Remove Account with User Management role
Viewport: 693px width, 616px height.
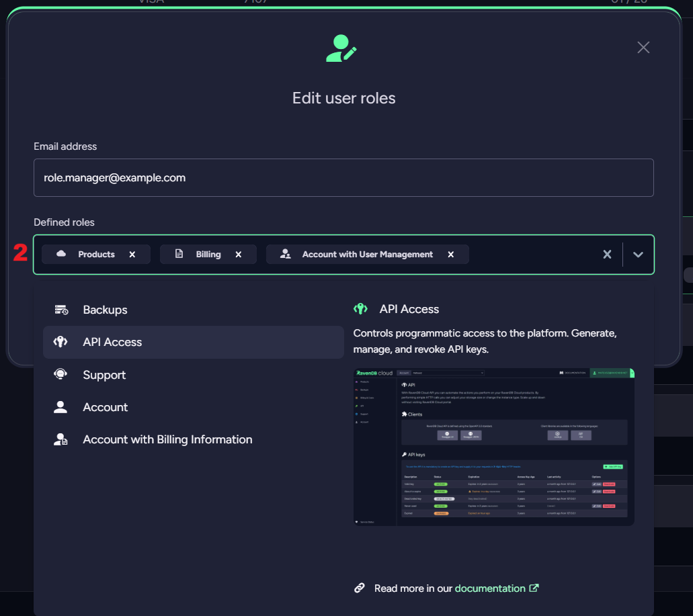point(451,255)
